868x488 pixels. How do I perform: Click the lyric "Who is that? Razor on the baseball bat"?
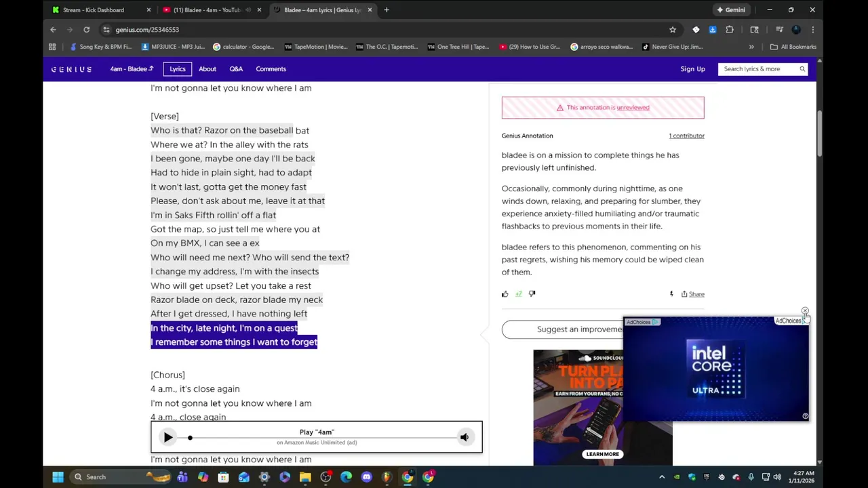click(230, 130)
